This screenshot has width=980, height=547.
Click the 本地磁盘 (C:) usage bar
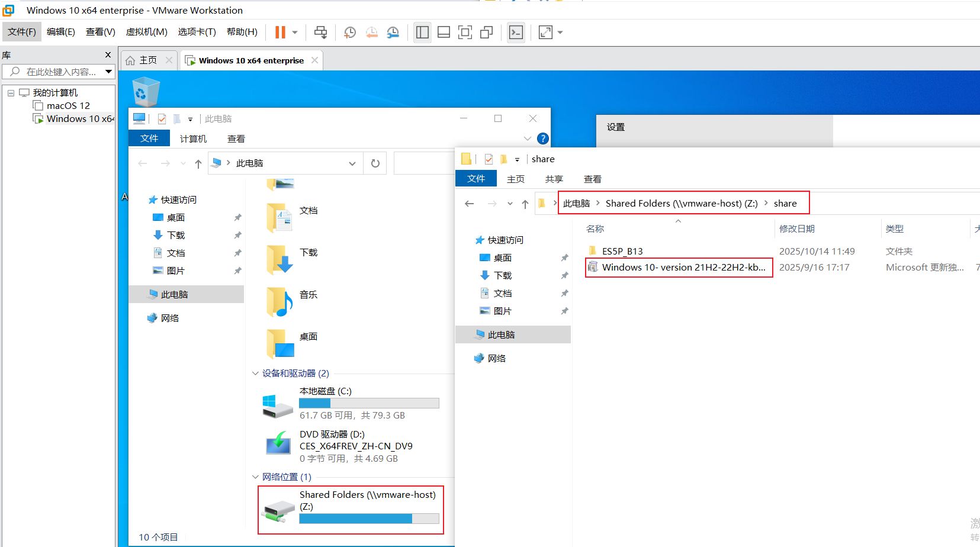coord(369,403)
